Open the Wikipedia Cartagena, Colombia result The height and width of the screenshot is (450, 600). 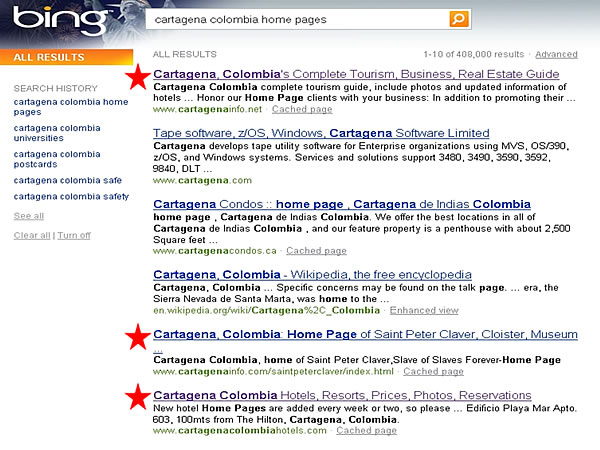tap(312, 274)
